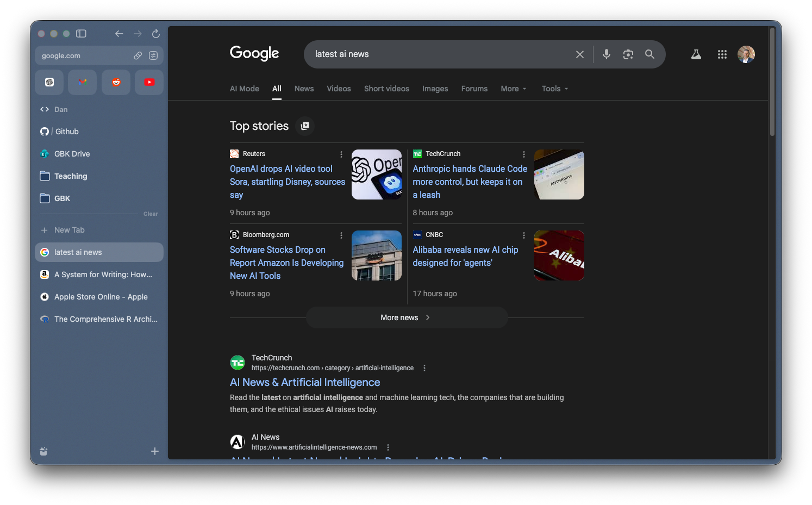Screen dimensions: 812x505
Task: Open site controls icon beside google.com
Action: coord(153,55)
